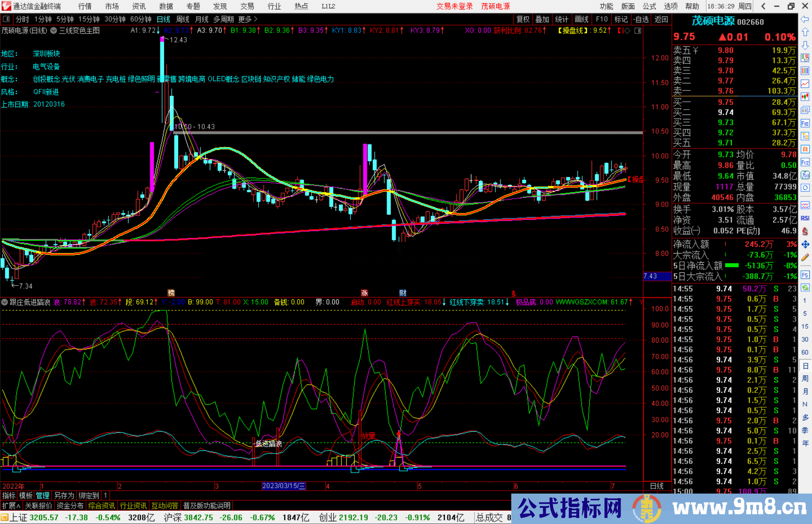Switch to the 周线 weekly chart tab
Viewport: 812px width, 524px height.
(183, 19)
